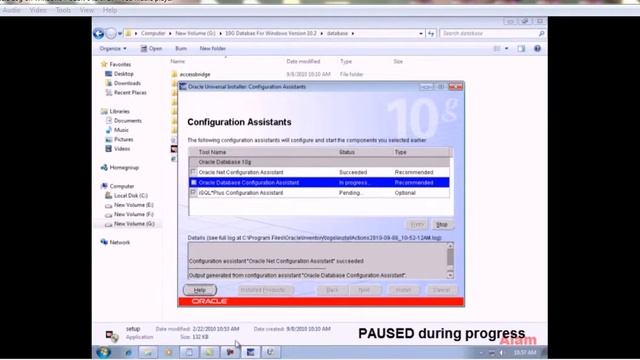Open Downloads in the navigation pane
Image resolution: width=640 pixels, height=360 pixels.
point(127,83)
